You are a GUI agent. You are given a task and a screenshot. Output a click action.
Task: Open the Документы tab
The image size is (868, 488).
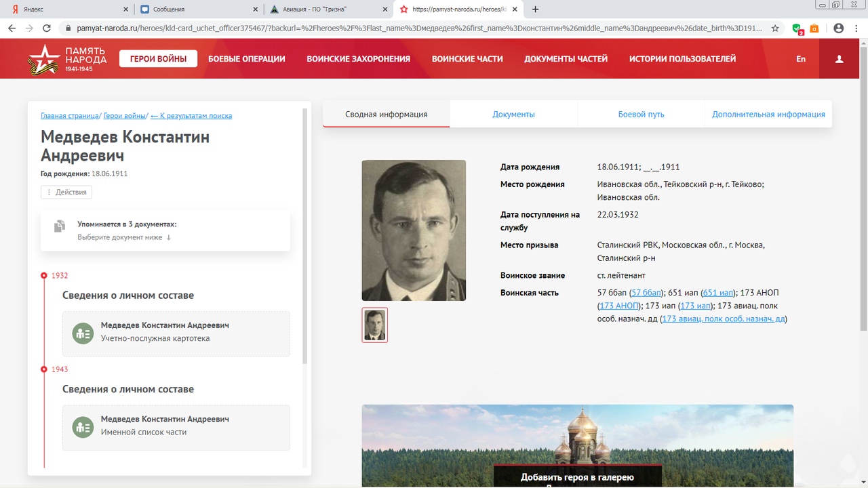(513, 115)
